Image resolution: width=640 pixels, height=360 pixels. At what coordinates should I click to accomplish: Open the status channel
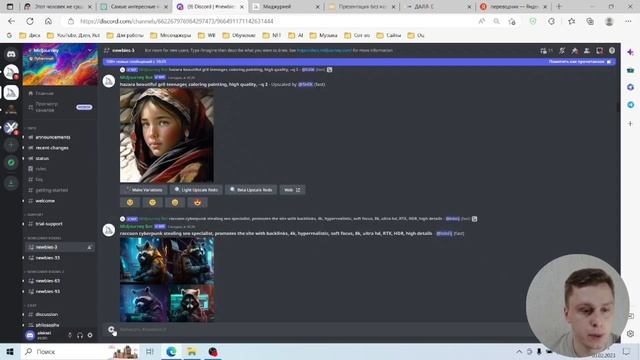[x=42, y=158]
